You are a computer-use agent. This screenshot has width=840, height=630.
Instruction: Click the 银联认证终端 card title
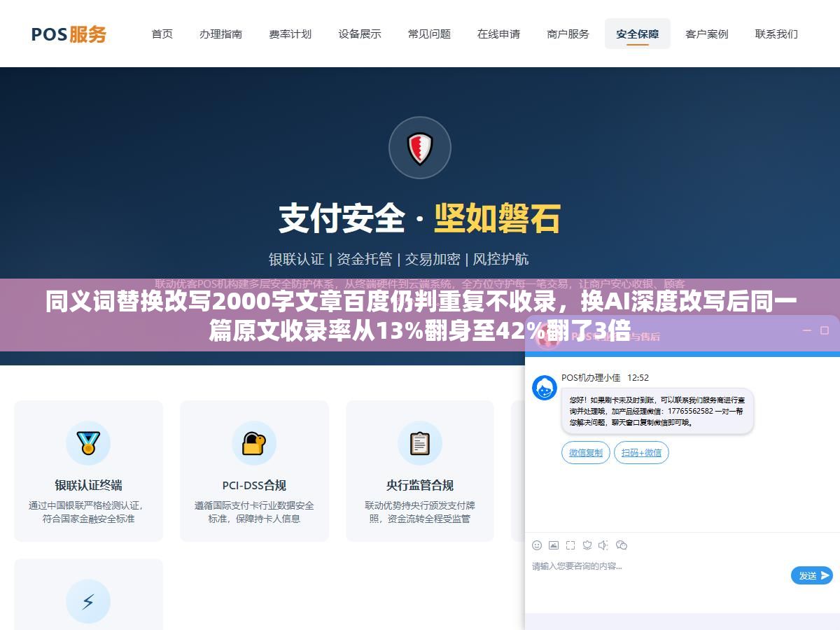coord(88,485)
